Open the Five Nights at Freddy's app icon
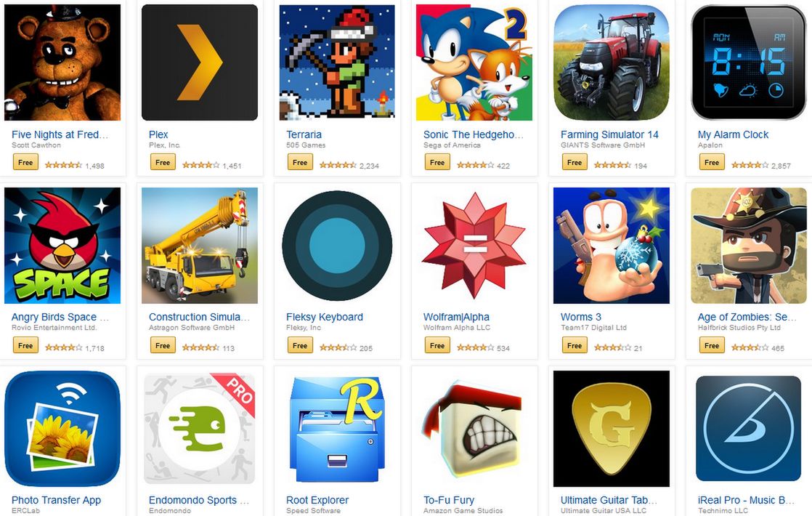Image resolution: width=812 pixels, height=516 pixels. pyautogui.click(x=62, y=63)
